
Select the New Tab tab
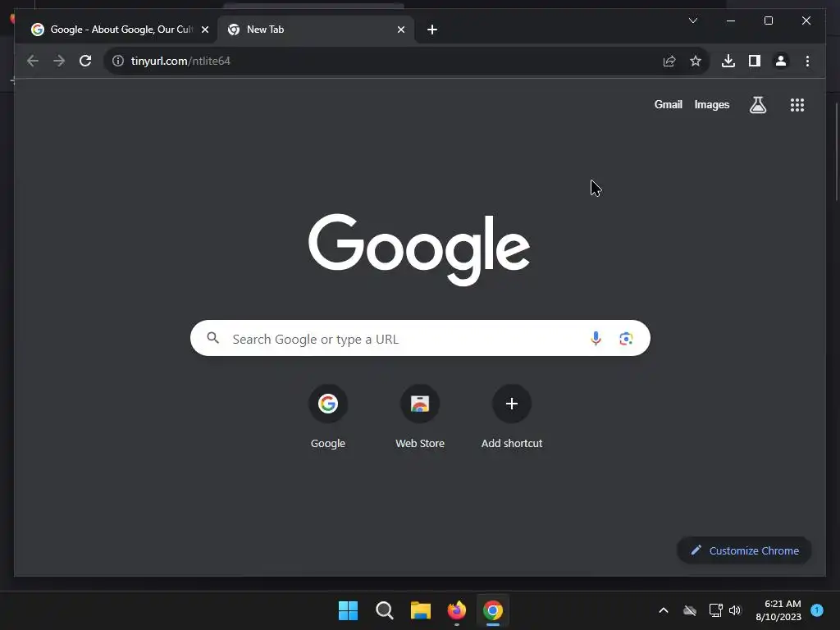tap(316, 30)
